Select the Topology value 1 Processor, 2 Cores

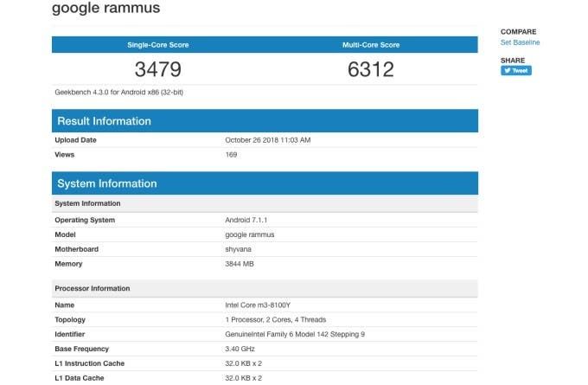pyautogui.click(x=276, y=320)
